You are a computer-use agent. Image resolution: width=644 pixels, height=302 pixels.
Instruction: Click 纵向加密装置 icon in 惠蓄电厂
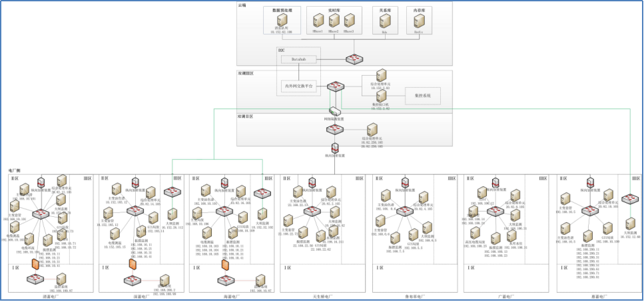(x=590, y=182)
